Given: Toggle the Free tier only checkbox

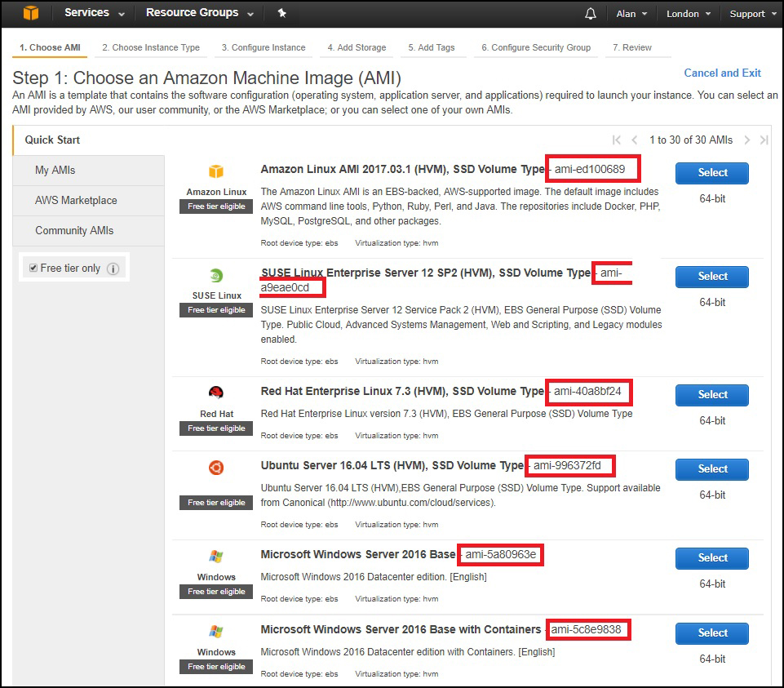Looking at the screenshot, I should point(33,268).
